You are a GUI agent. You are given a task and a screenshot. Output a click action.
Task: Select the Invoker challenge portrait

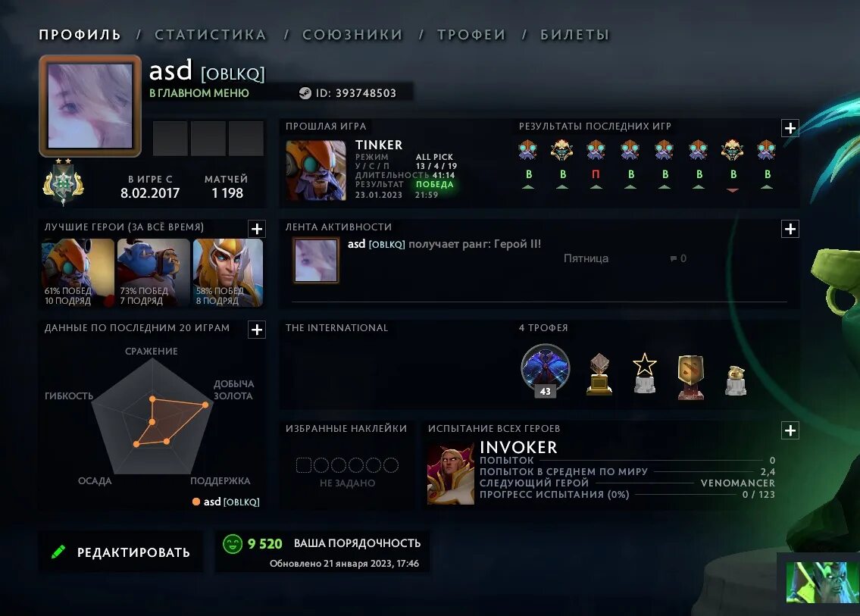click(x=450, y=474)
